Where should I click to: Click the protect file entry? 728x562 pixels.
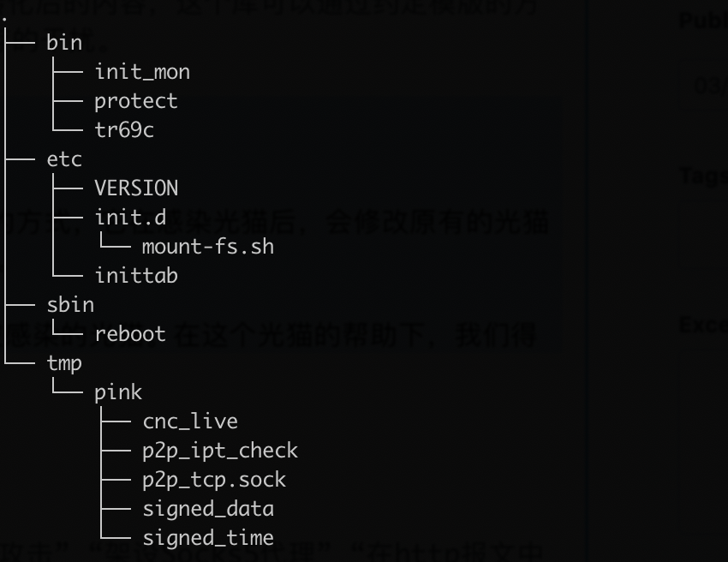pyautogui.click(x=135, y=101)
